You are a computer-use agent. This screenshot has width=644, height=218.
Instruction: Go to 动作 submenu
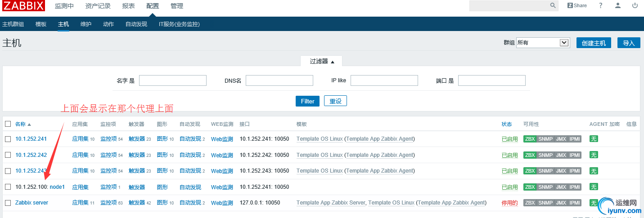(x=108, y=24)
